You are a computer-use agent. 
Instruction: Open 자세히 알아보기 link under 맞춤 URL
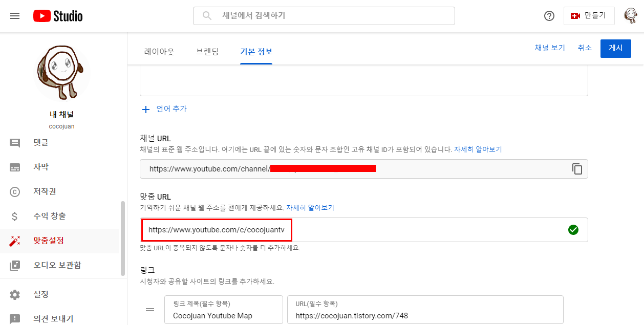coord(310,208)
